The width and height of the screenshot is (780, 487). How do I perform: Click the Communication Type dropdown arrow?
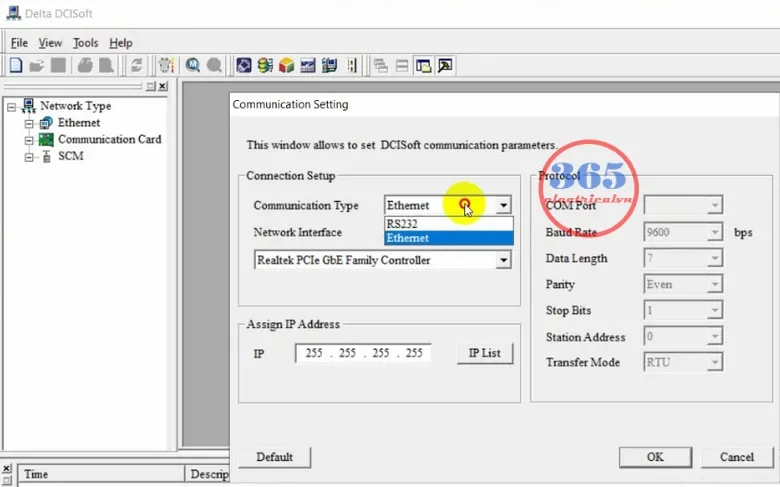pos(503,205)
